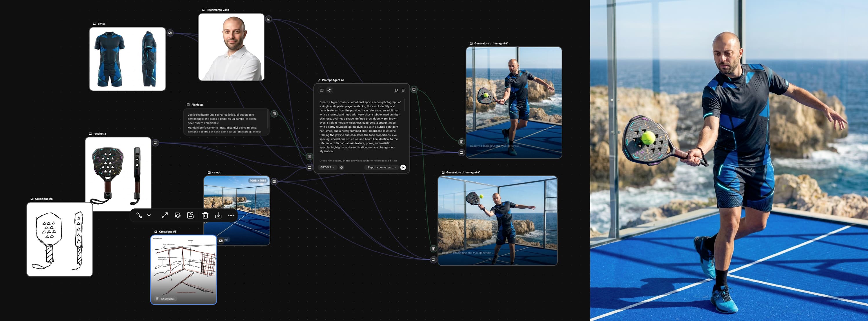868x321 pixels.
Task: Click the output port of Riferimento Volto node
Action: click(269, 19)
